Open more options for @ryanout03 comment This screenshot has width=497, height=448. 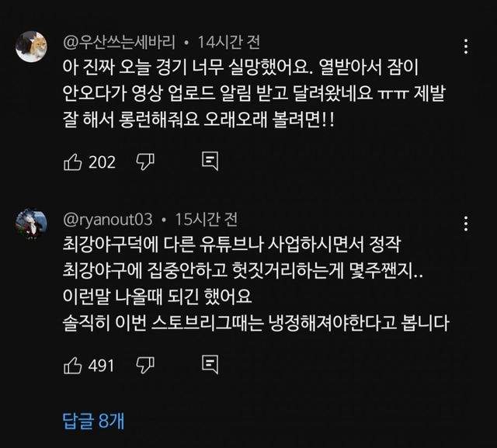tap(464, 223)
